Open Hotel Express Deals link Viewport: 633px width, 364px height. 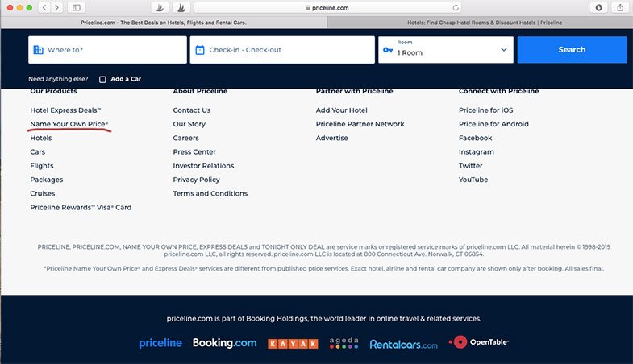tap(65, 110)
